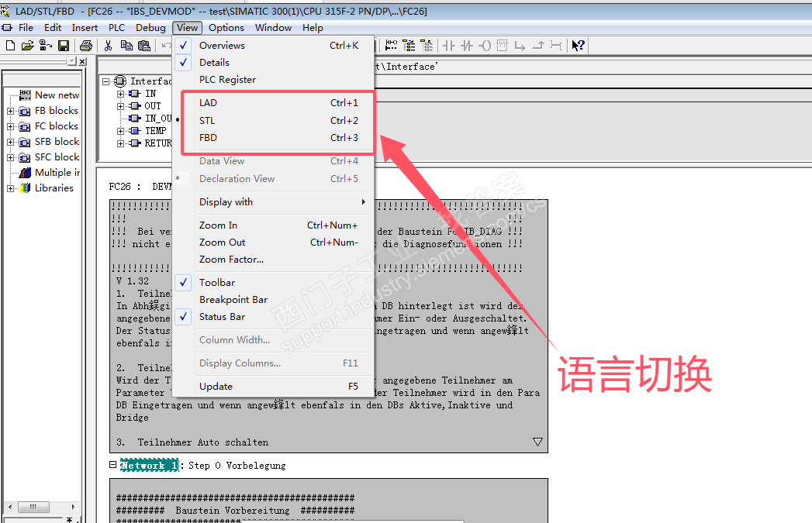Click the Overviews tree toolbar icon

tap(409, 46)
